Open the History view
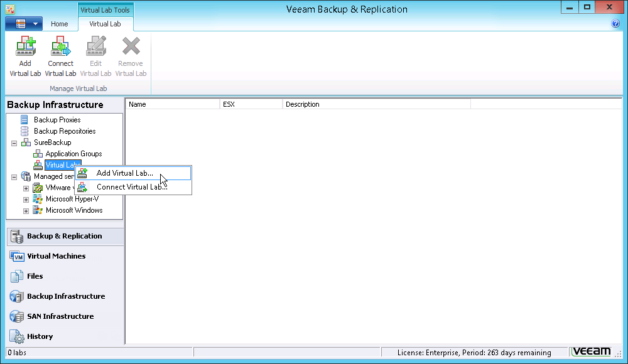Screen dimensions: 628x364 [65, 336]
